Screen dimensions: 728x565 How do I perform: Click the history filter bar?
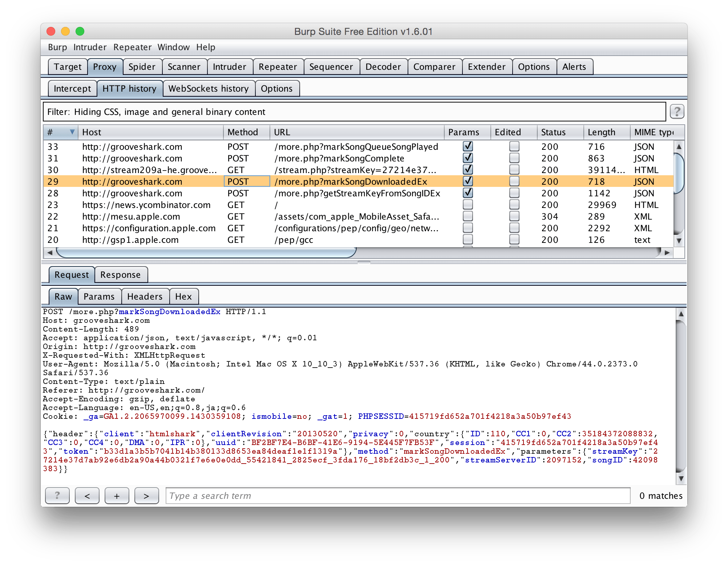(x=354, y=112)
